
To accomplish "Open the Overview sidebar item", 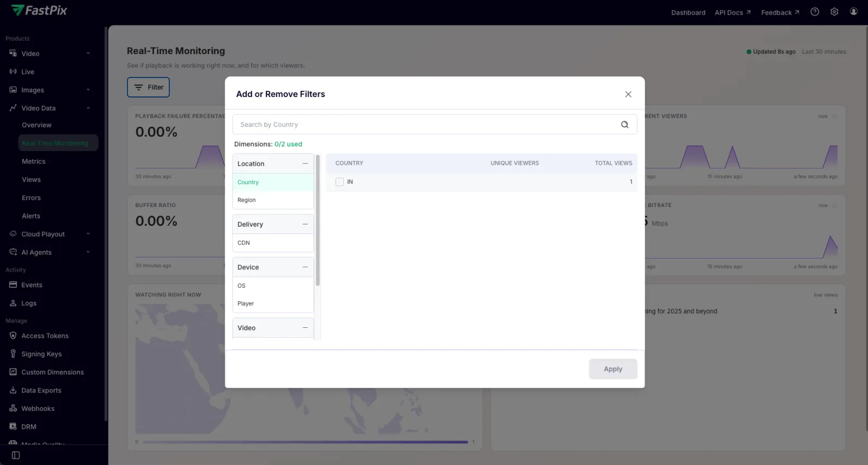I will click(37, 125).
